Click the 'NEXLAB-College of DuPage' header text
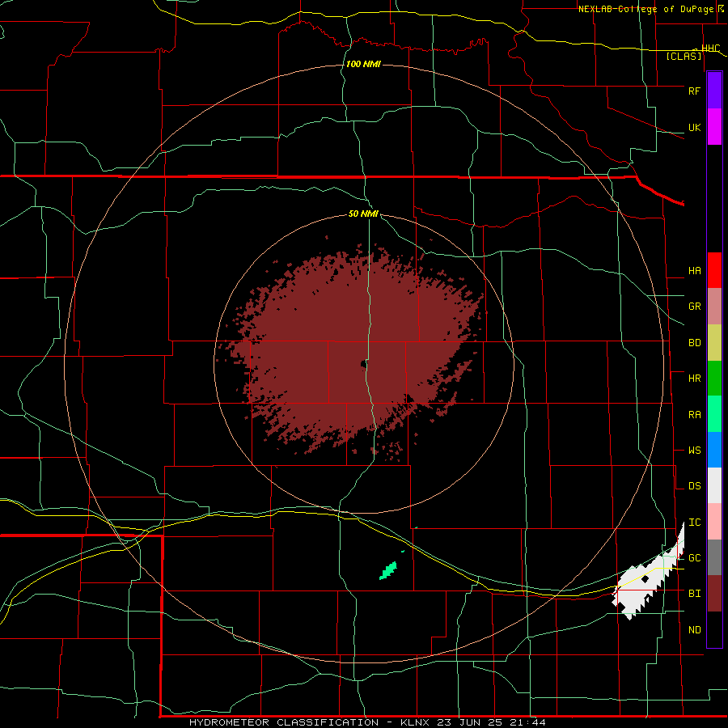This screenshot has height=728, width=728. tap(647, 9)
